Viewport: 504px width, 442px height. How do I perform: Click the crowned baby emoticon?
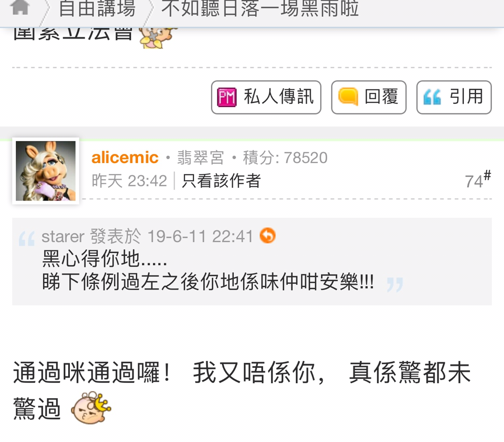click(91, 407)
